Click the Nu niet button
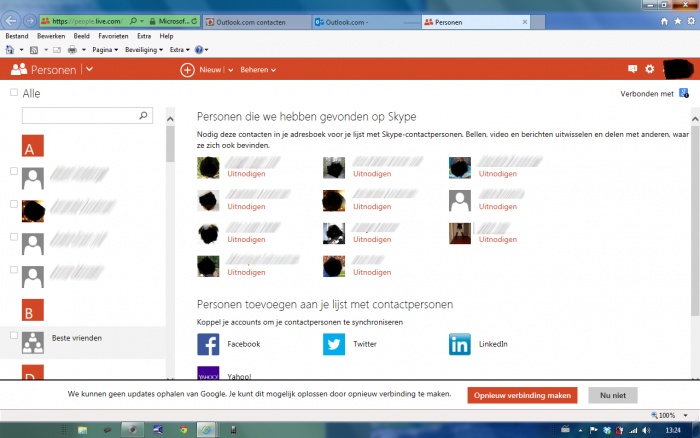The image size is (700, 438). [612, 396]
